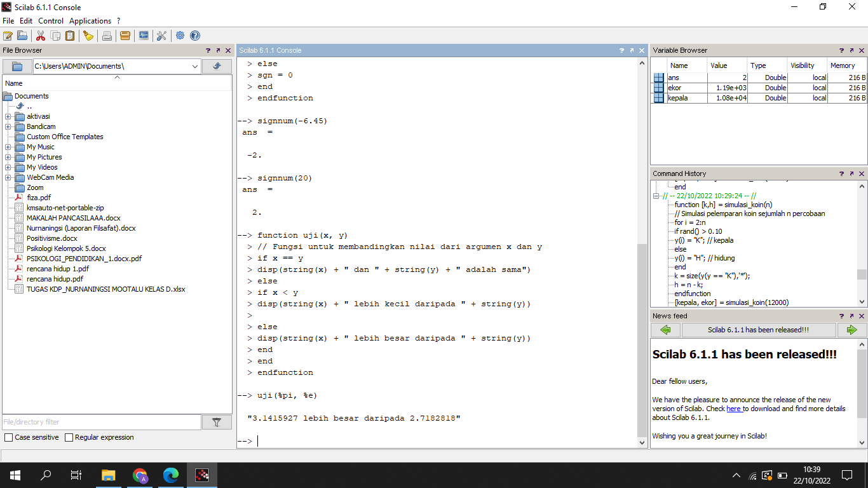Select the rencana hidup.pdf file
Image resolution: width=868 pixels, height=488 pixels.
tap(55, 279)
